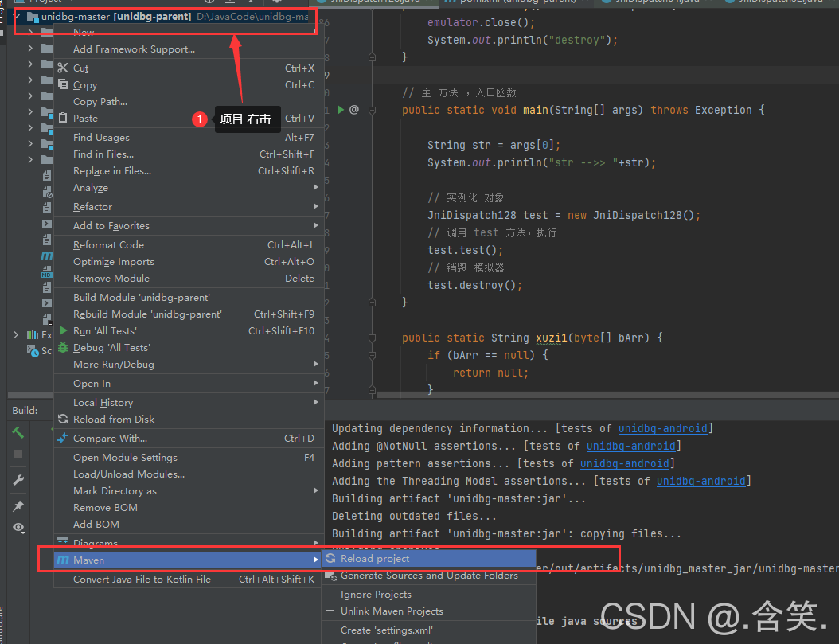Click the 'xuzi1' method name in editor
Screen dimensions: 839x644
551,338
